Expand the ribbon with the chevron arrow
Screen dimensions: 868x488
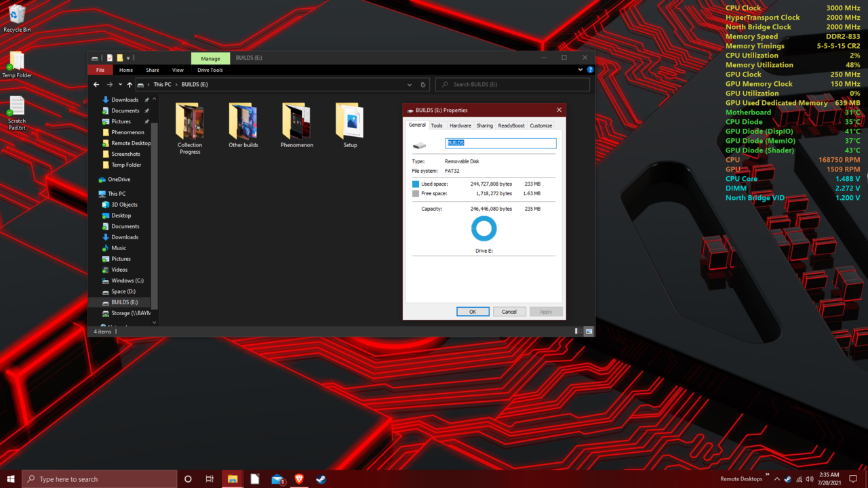point(580,70)
